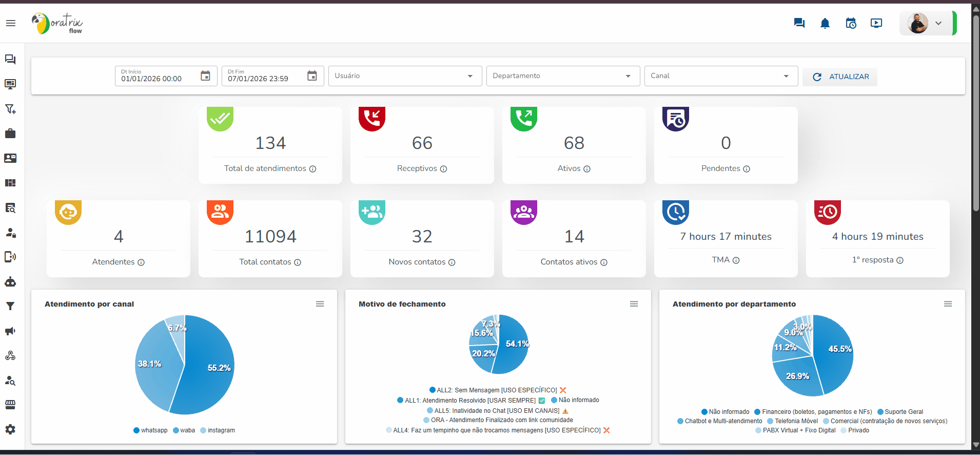Image resolution: width=980 pixels, height=455 pixels.
Task: Toggle whatsapp legend item in channel chart
Action: point(150,430)
